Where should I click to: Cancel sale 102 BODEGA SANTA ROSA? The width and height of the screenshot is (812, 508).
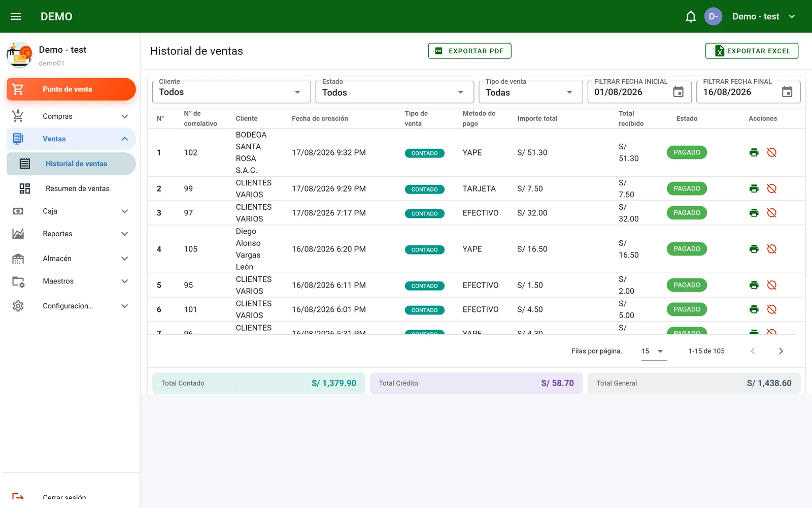[771, 152]
